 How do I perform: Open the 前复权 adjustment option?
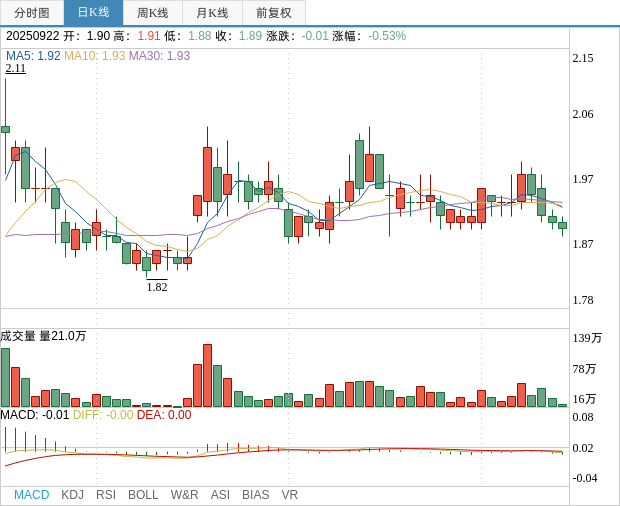pos(274,13)
